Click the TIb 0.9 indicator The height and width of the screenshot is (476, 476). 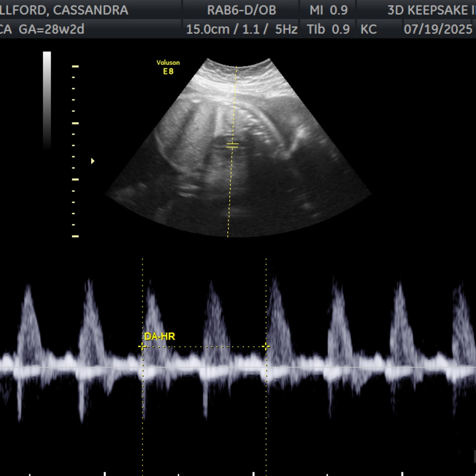click(x=328, y=30)
